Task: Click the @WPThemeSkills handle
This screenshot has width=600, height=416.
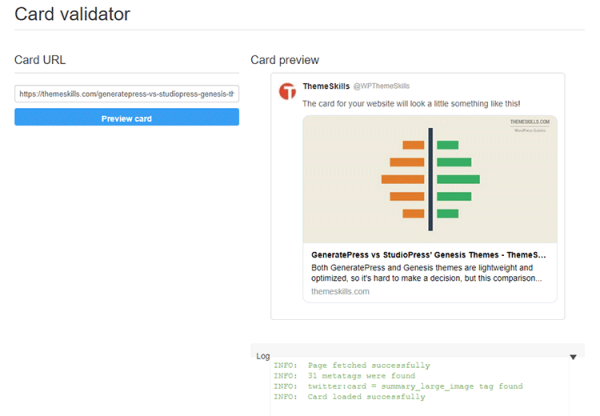Action: pyautogui.click(x=383, y=86)
